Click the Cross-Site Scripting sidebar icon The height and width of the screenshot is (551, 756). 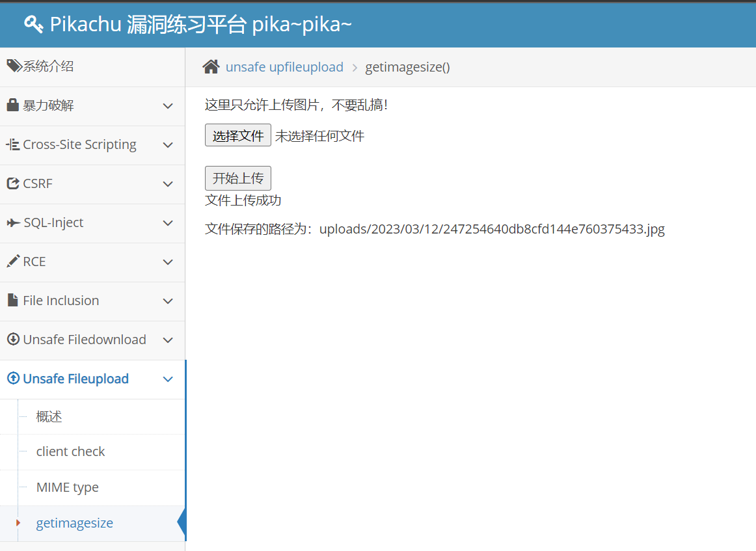click(x=12, y=144)
